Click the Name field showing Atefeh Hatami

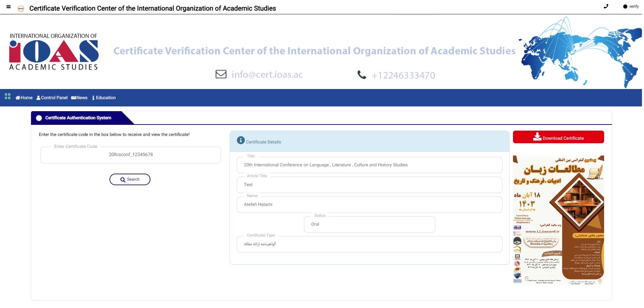[x=369, y=205]
